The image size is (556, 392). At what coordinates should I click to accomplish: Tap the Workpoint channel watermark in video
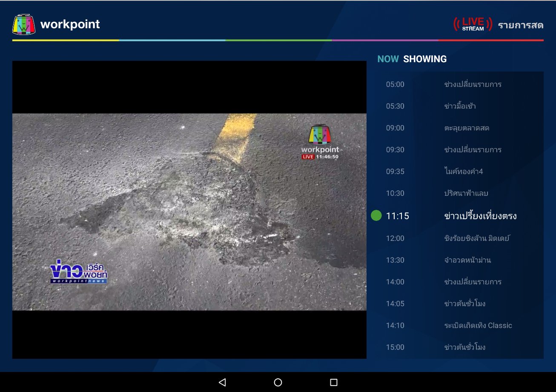pyautogui.click(x=320, y=142)
